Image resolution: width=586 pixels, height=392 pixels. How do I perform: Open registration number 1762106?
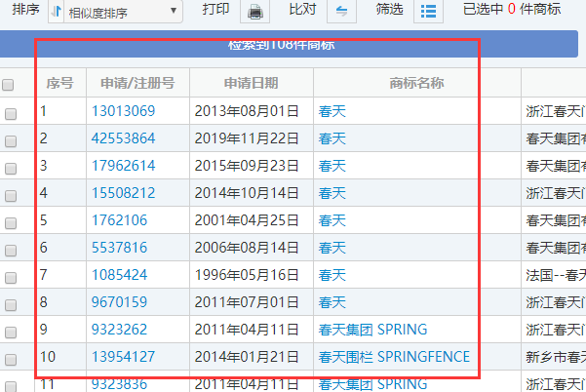point(120,220)
